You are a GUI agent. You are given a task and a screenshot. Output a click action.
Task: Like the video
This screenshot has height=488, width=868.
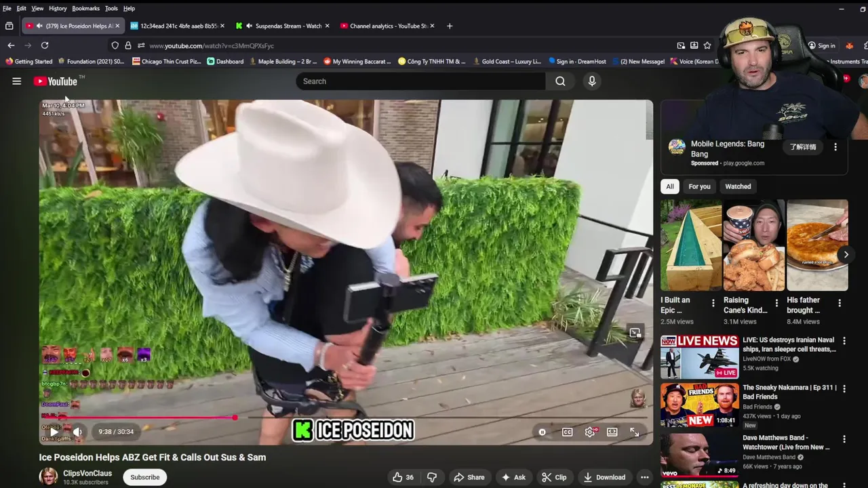(403, 477)
